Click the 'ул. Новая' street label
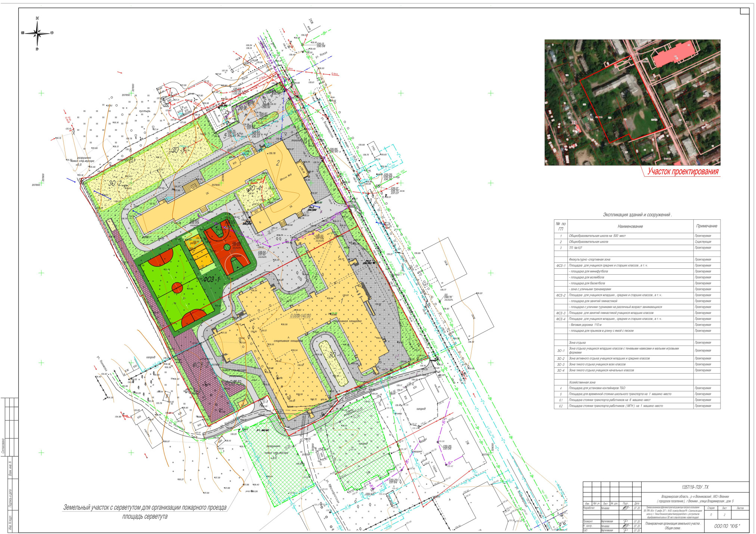Screen dimensions: 756x534 321,56
